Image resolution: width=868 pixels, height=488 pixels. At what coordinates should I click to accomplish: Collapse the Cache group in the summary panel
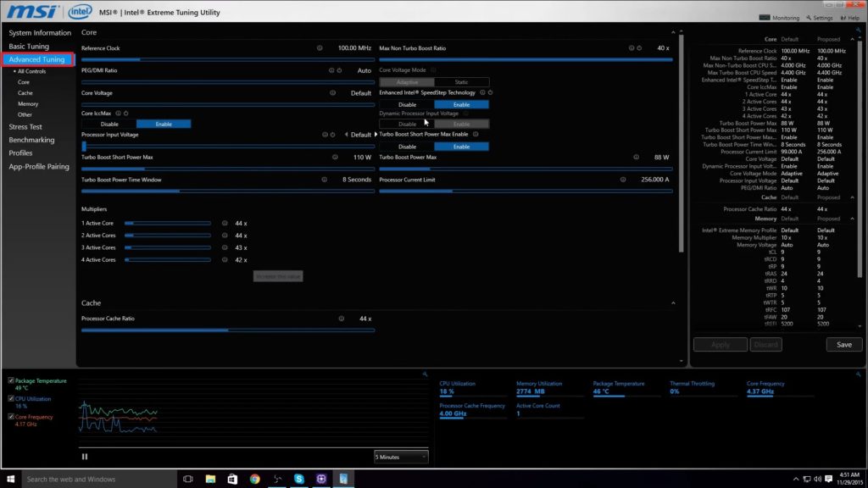click(853, 197)
